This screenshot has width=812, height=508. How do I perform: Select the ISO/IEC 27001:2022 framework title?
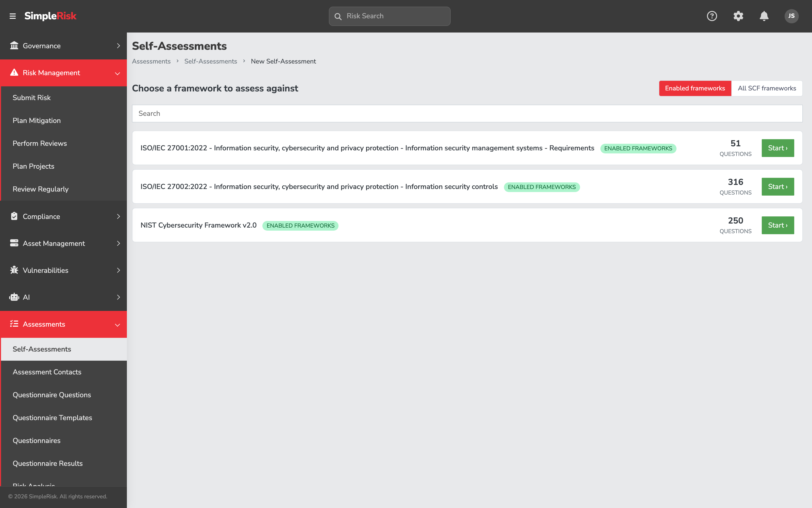[367, 148]
